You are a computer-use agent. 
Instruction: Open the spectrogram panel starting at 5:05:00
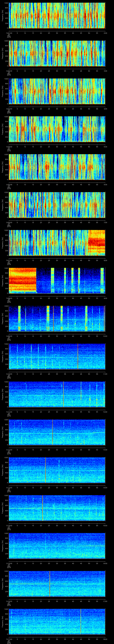[x=57, y=167]
